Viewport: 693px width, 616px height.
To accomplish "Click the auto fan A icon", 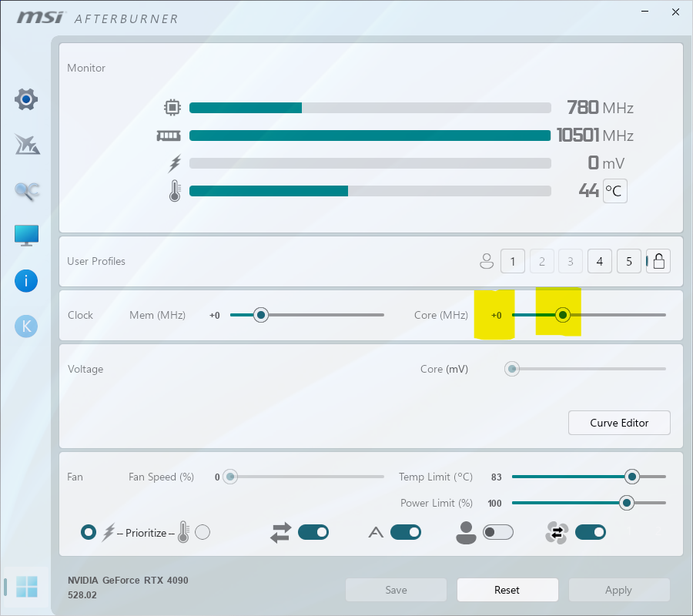I will coord(376,533).
